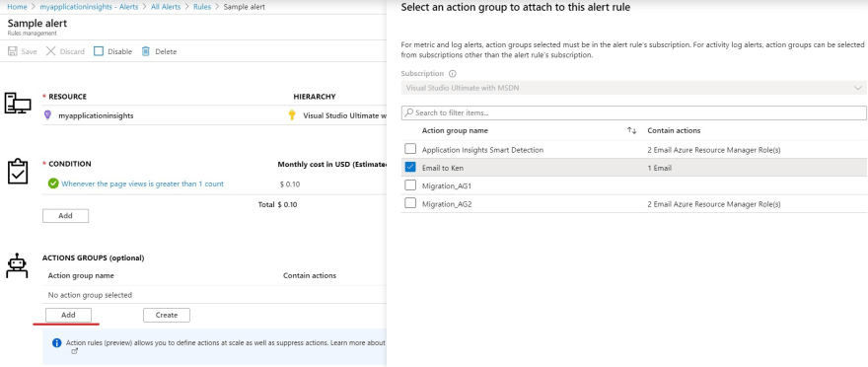
Task: Click the Save disk icon
Action: pos(12,51)
